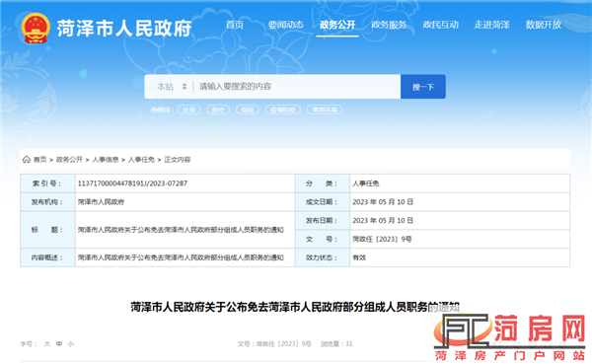Open the 本站 search scope dropdown
Viewport: 592px width, 364px height.
click(x=172, y=87)
